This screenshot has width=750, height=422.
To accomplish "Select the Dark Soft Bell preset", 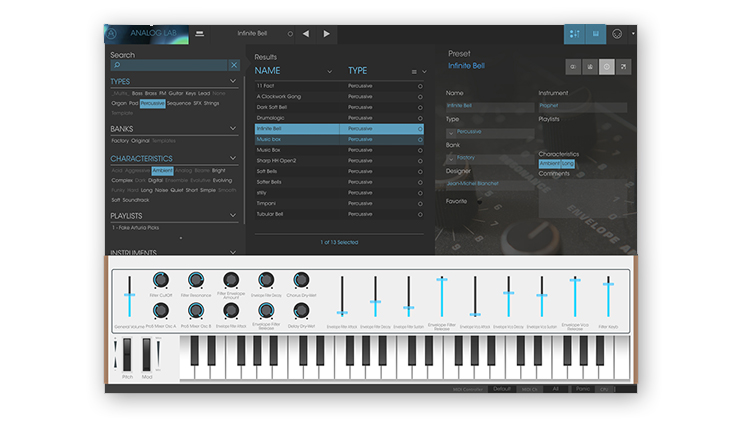I will pyautogui.click(x=339, y=107).
